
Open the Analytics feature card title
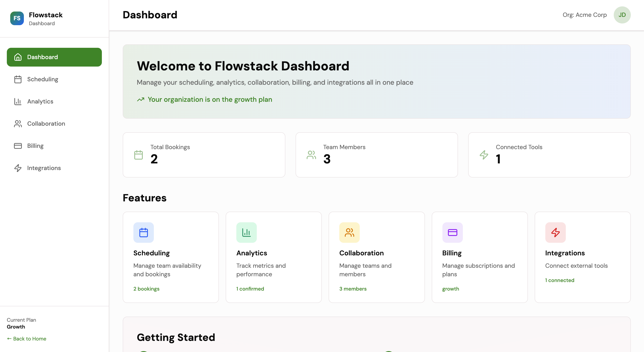tap(252, 253)
